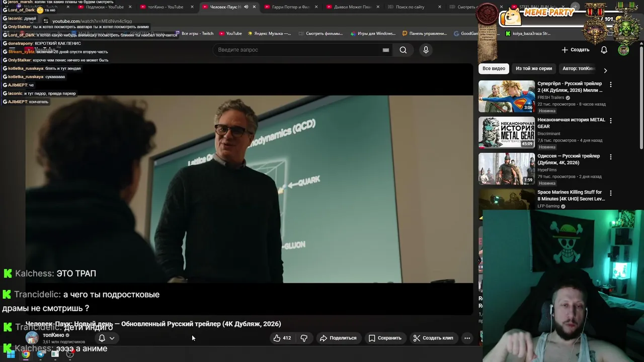Open Windows Start button
Viewport: 644px width, 362px height.
click(x=11, y=354)
